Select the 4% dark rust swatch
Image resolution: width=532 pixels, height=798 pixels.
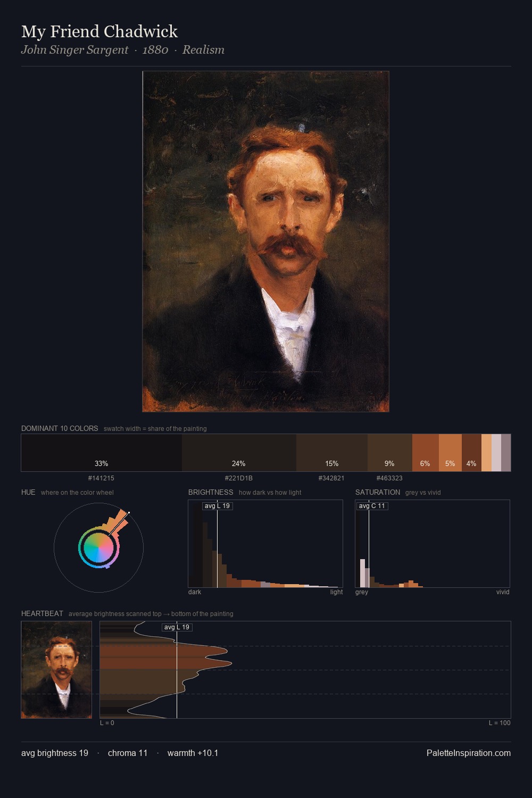point(471,453)
